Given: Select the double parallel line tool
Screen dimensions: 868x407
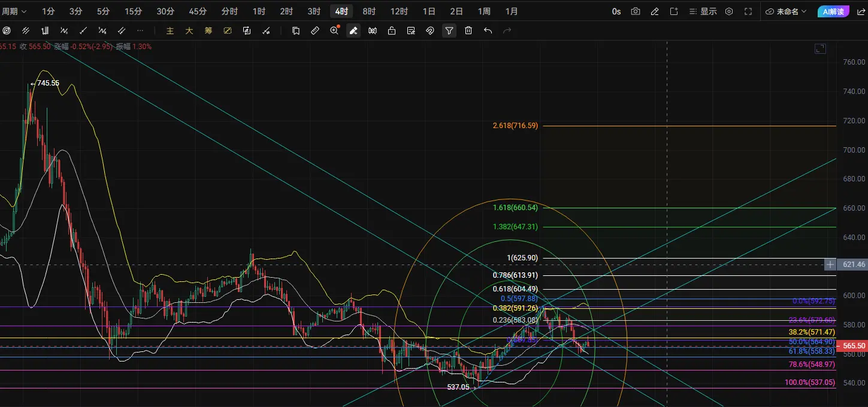Looking at the screenshot, I should 122,31.
